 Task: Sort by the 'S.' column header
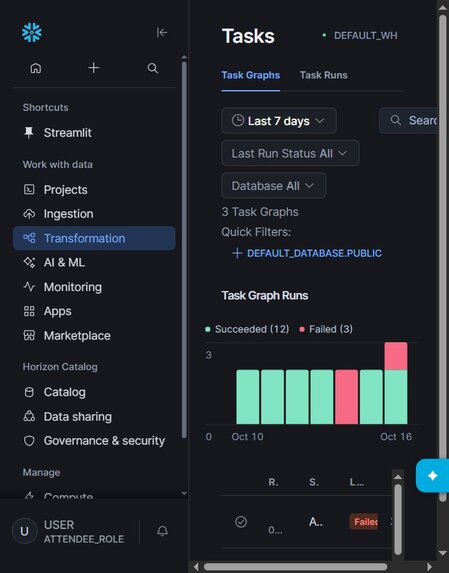point(314,482)
